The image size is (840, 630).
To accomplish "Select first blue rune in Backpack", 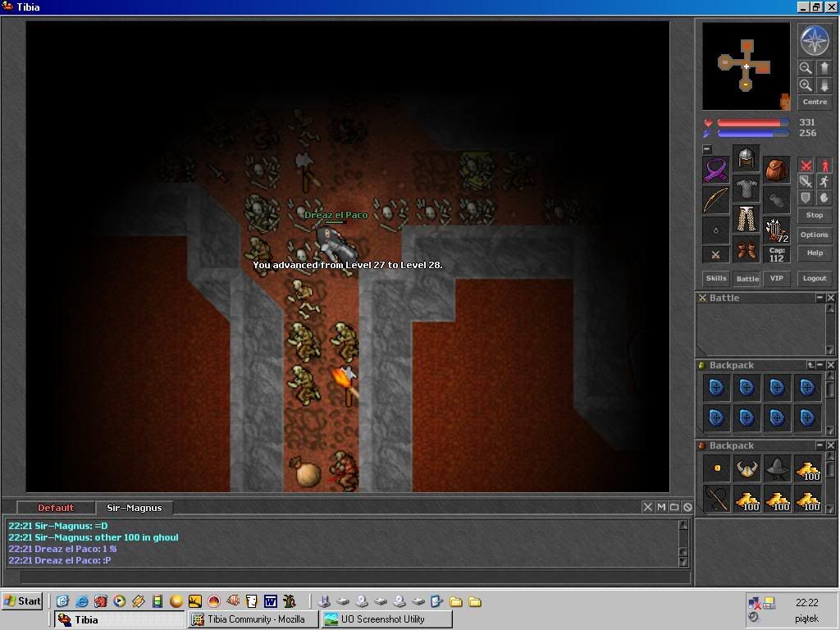I will pos(716,387).
